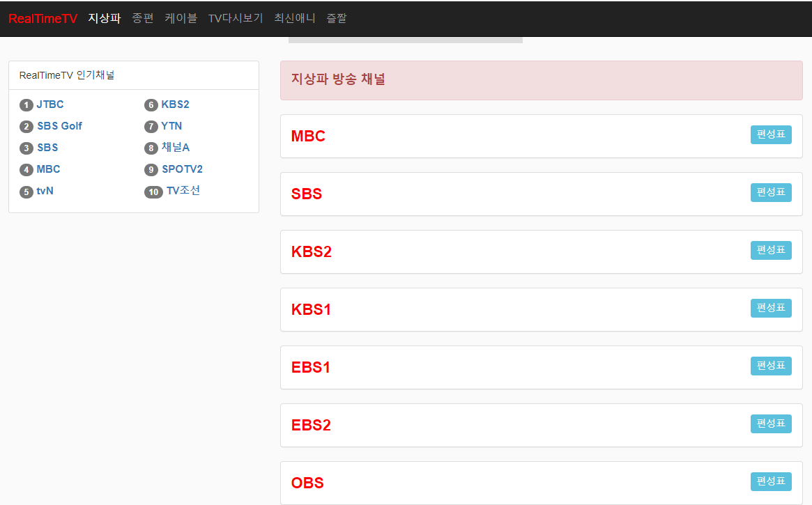The image size is (812, 505).
Task: Switch to the 종편 menu tab
Action: pos(142,19)
